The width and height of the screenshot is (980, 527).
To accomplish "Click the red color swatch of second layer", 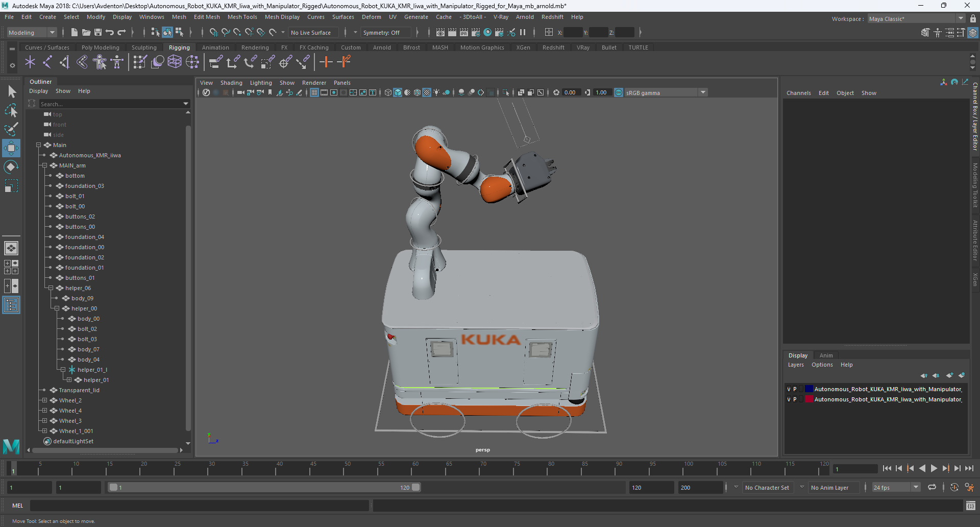I will [809, 399].
